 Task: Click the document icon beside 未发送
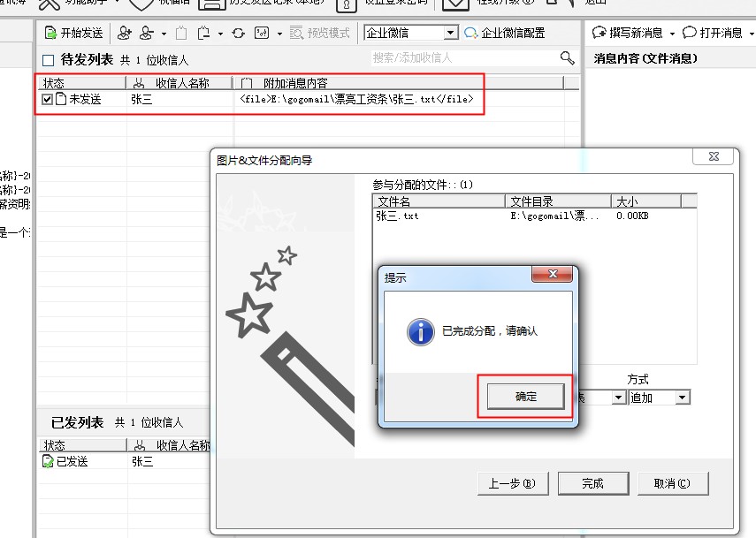(x=61, y=99)
